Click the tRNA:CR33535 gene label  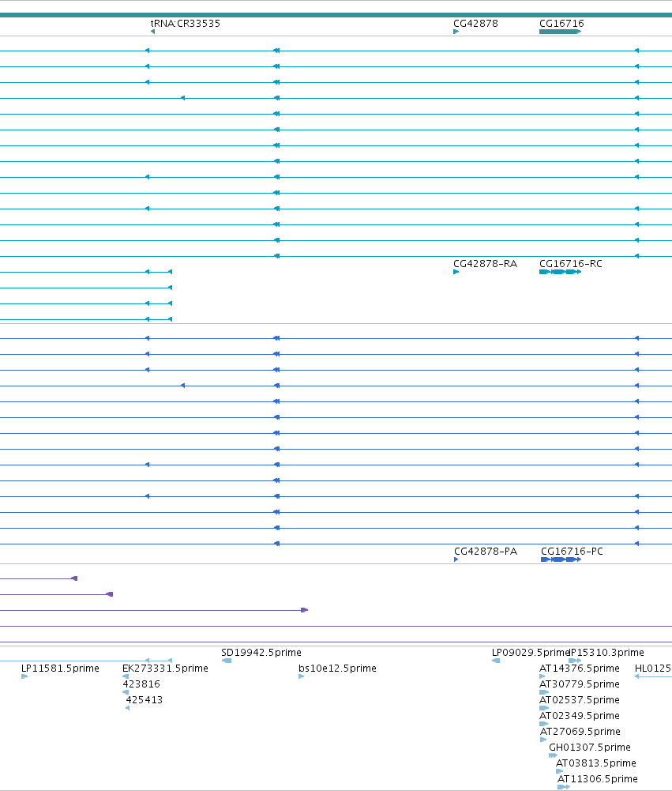[185, 23]
